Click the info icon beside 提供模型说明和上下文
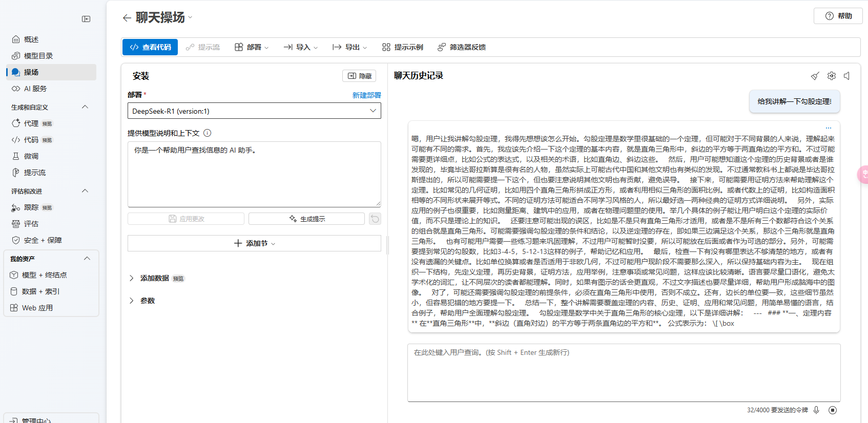This screenshot has width=868, height=423. [x=208, y=133]
